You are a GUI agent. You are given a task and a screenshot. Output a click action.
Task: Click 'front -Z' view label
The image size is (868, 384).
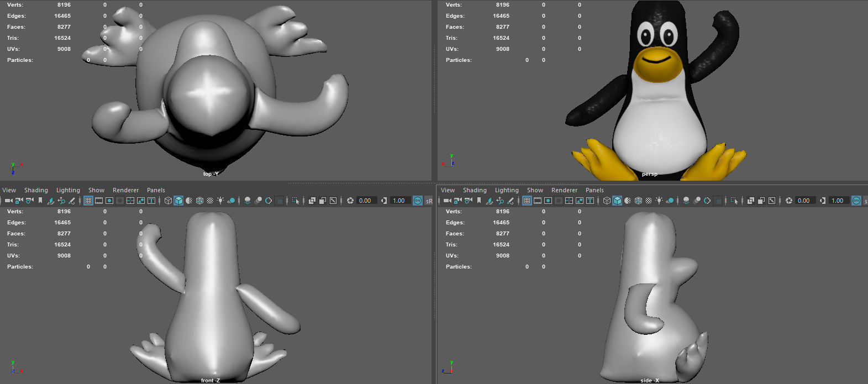[210, 381]
